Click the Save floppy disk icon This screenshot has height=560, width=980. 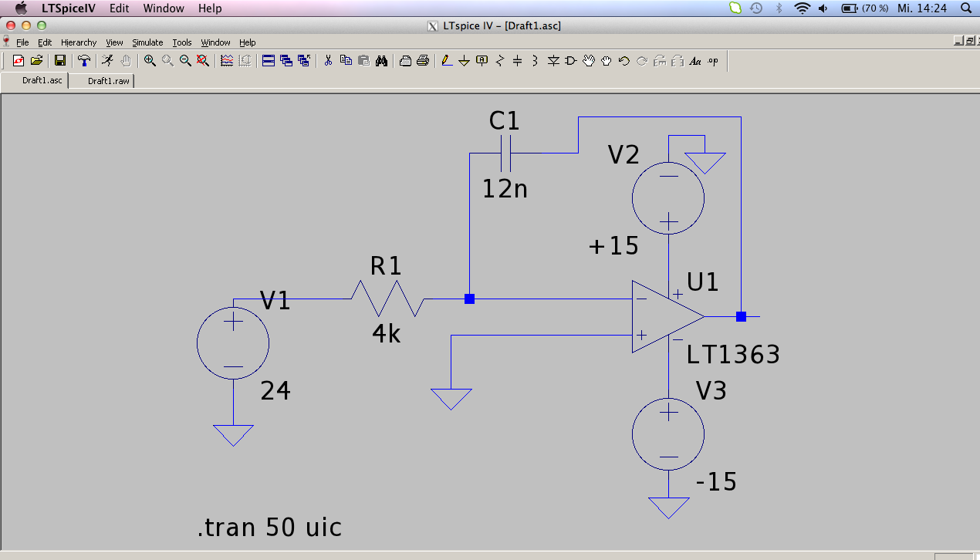59,61
